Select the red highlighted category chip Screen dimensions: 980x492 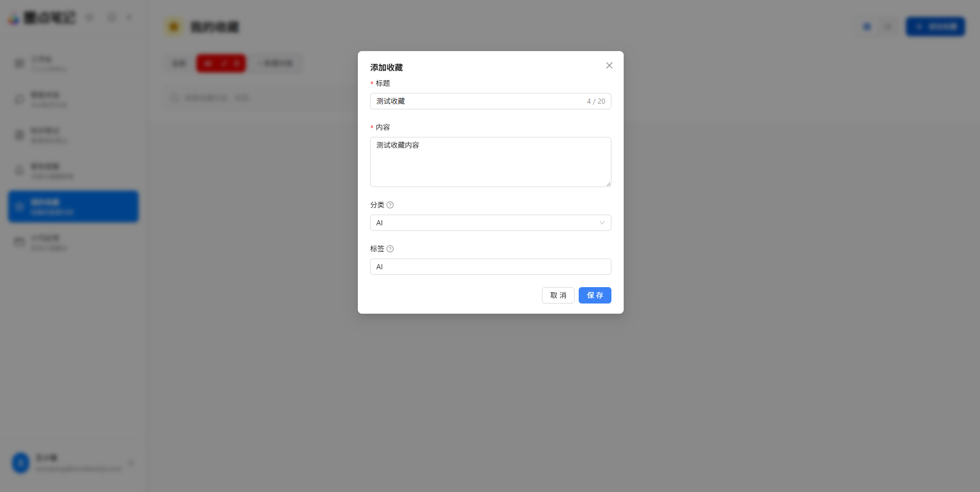[221, 63]
